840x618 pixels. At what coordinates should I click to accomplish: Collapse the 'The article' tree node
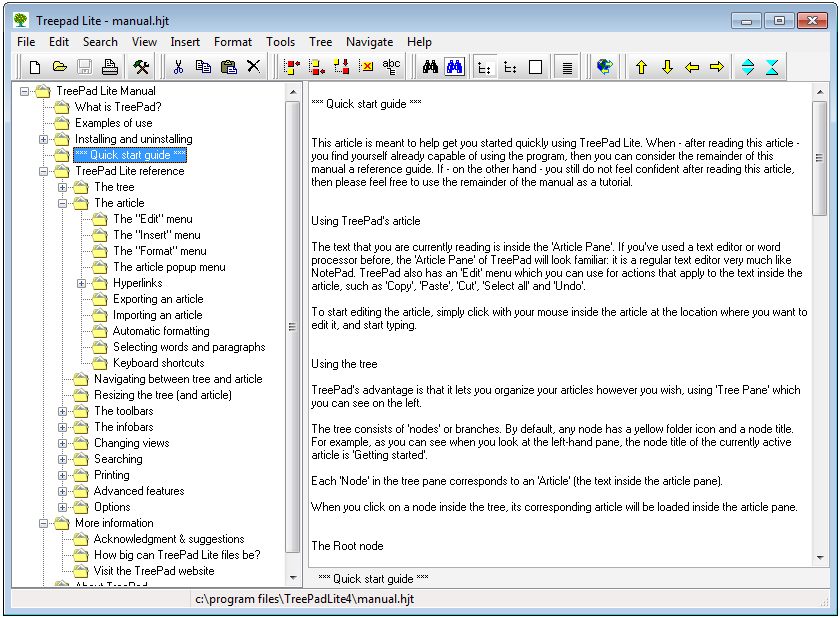coord(63,203)
